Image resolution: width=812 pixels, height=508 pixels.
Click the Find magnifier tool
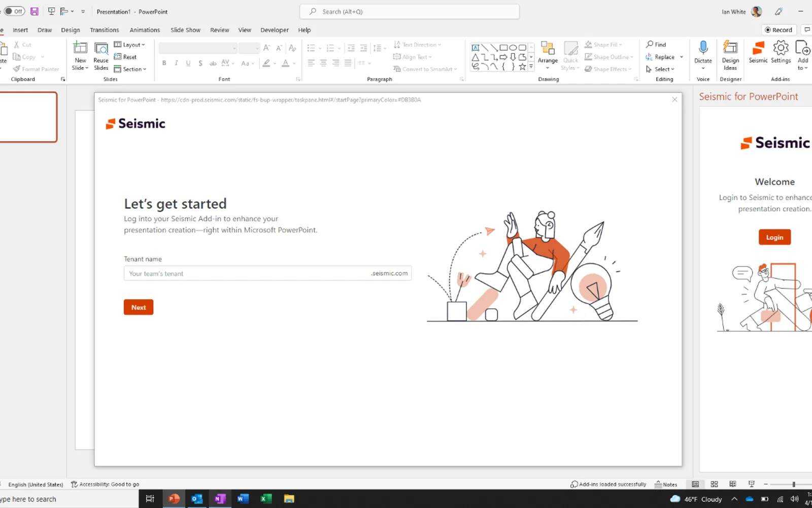(x=656, y=45)
